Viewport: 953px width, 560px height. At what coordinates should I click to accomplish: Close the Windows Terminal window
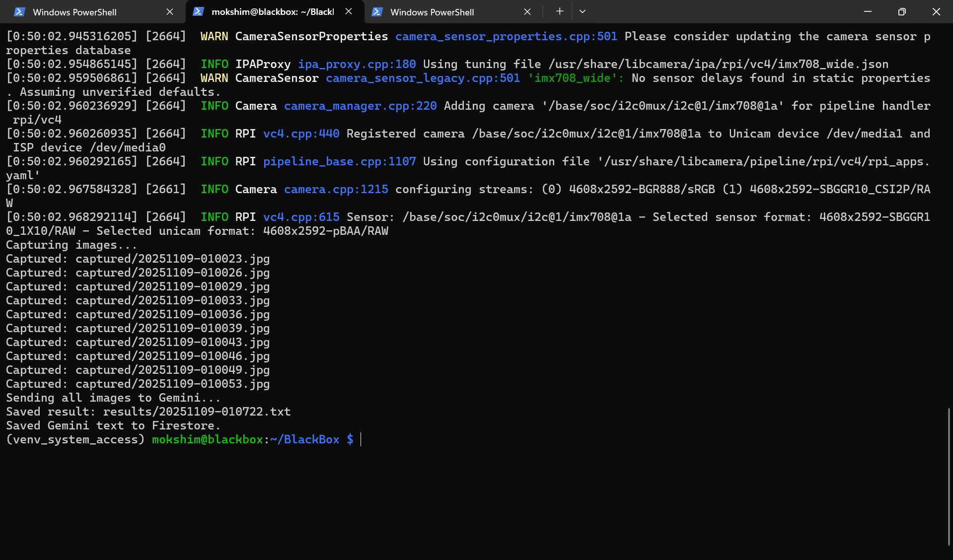coord(936,11)
